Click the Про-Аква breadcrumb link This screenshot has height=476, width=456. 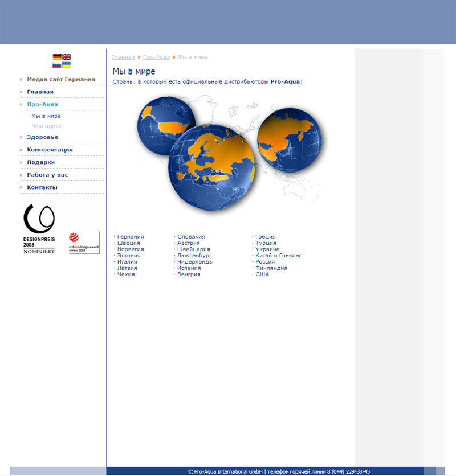156,57
